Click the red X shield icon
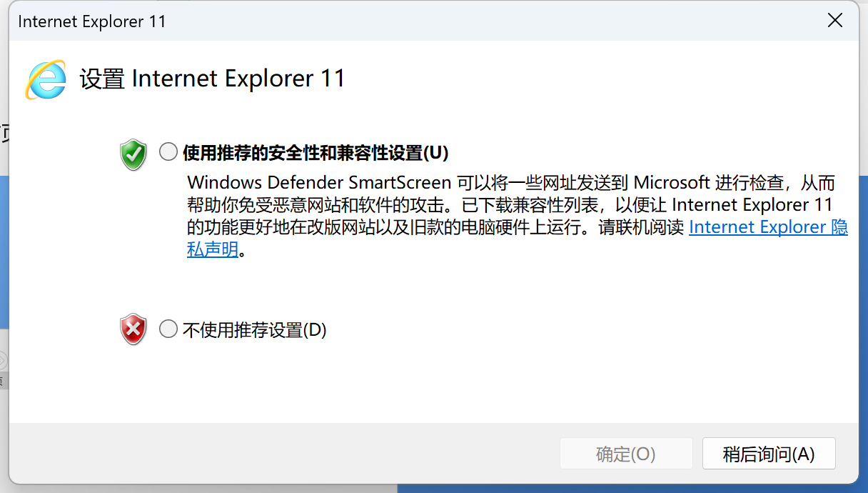The image size is (868, 493). [x=133, y=329]
